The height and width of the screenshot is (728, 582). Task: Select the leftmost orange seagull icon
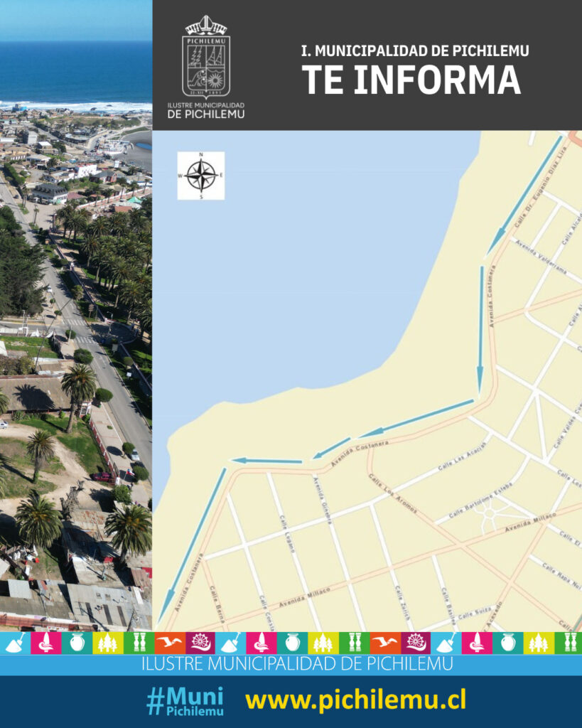169,643
